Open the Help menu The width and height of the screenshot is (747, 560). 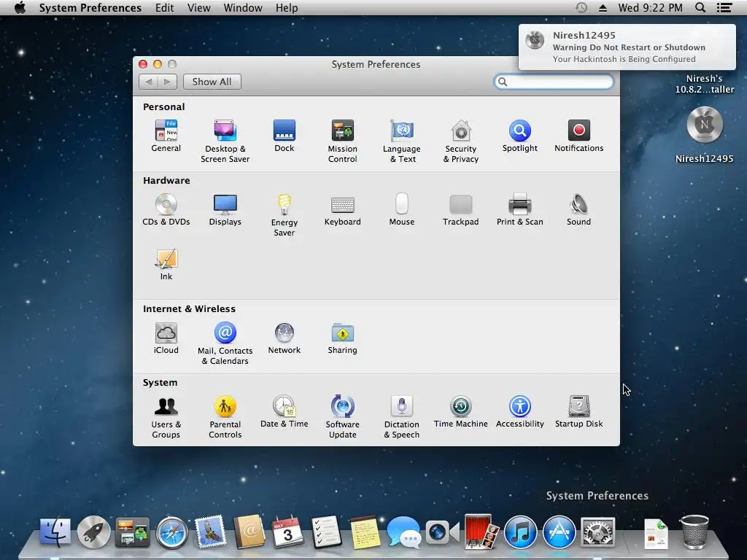coord(286,7)
